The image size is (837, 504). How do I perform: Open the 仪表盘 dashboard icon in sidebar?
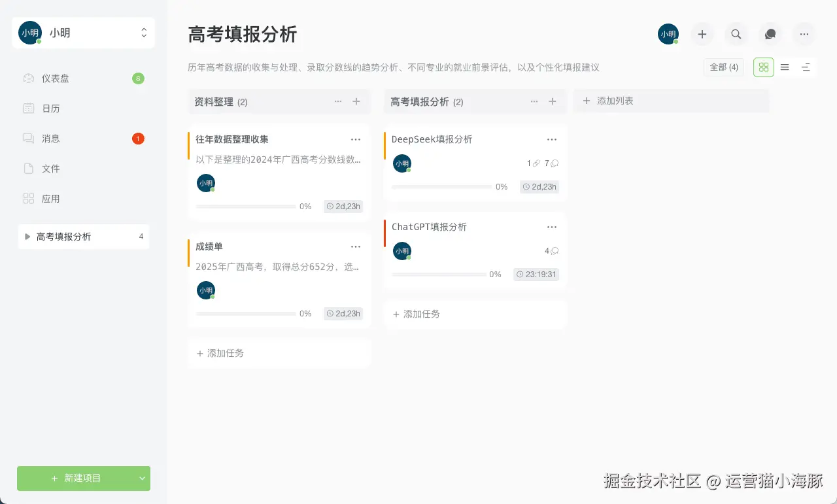[27, 78]
